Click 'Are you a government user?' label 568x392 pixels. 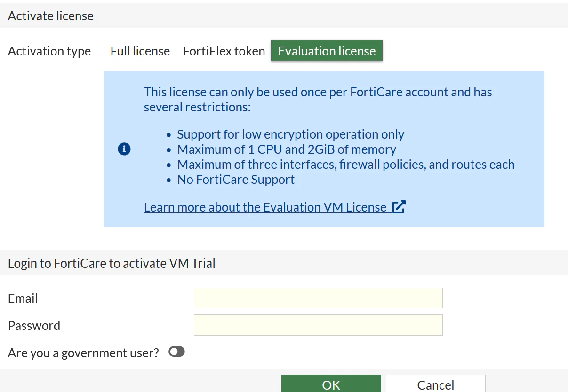pos(83,353)
